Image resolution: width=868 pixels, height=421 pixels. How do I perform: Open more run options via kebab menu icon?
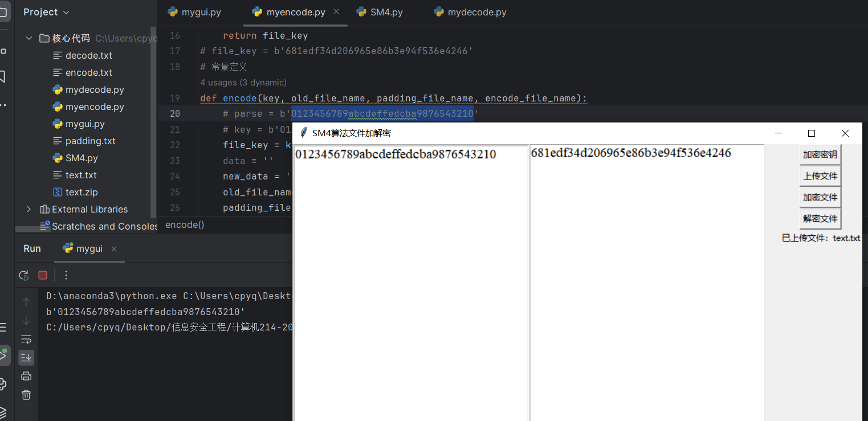tap(66, 275)
